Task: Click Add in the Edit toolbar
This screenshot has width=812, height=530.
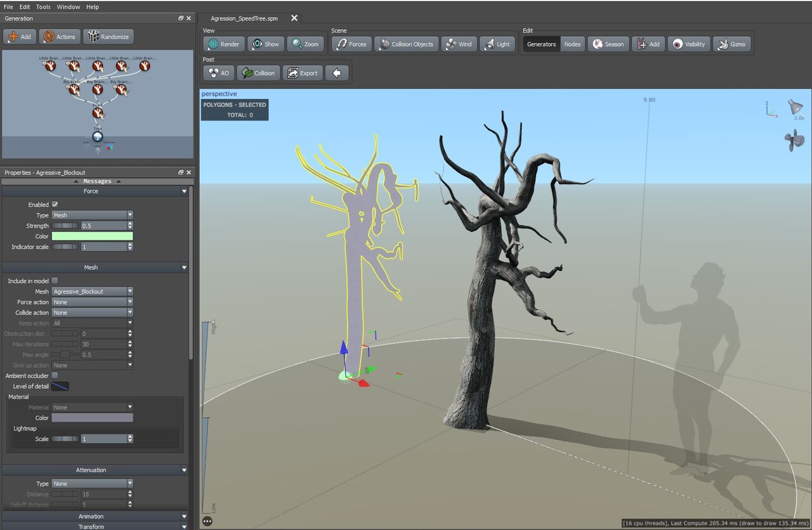Action: coord(648,44)
